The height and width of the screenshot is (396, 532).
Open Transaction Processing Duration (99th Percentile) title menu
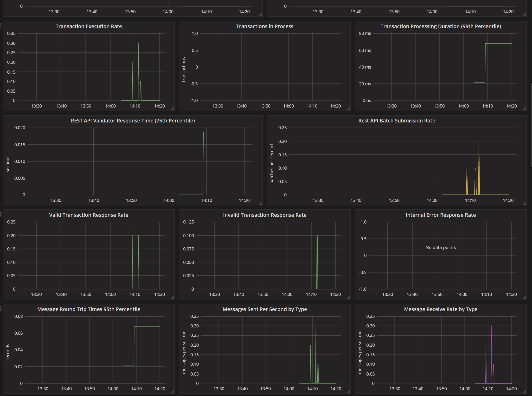click(x=441, y=26)
